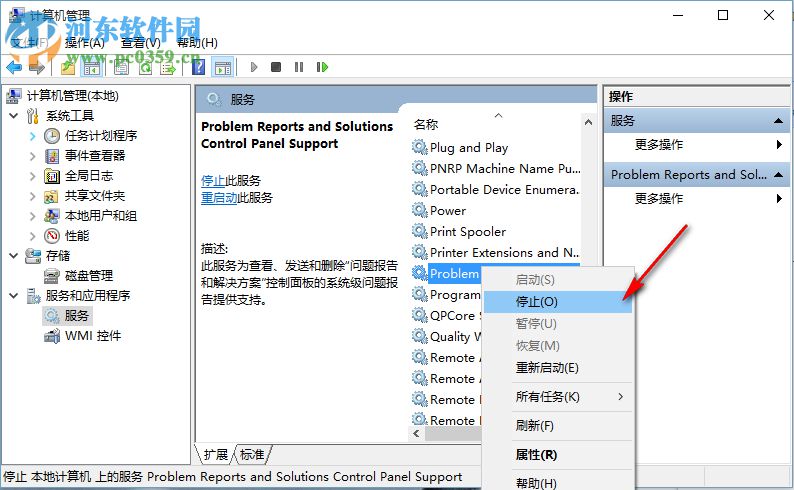The height and width of the screenshot is (490, 794).
Task: Select the Power service row
Action: pos(448,211)
